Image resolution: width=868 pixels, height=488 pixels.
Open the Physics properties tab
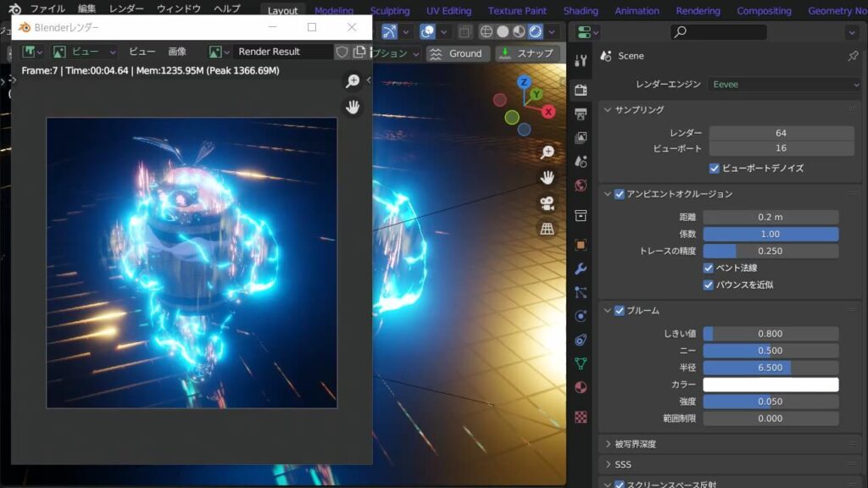click(x=581, y=316)
